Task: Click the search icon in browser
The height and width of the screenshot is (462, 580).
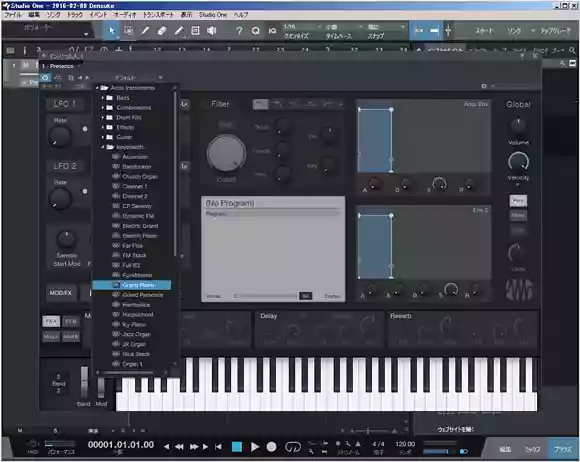Action: pyautogui.click(x=572, y=50)
